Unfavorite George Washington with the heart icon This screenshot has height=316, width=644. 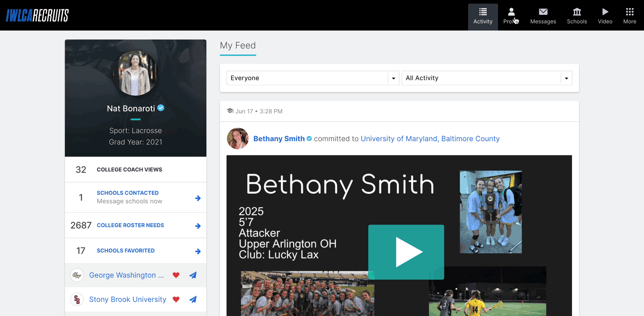point(176,275)
